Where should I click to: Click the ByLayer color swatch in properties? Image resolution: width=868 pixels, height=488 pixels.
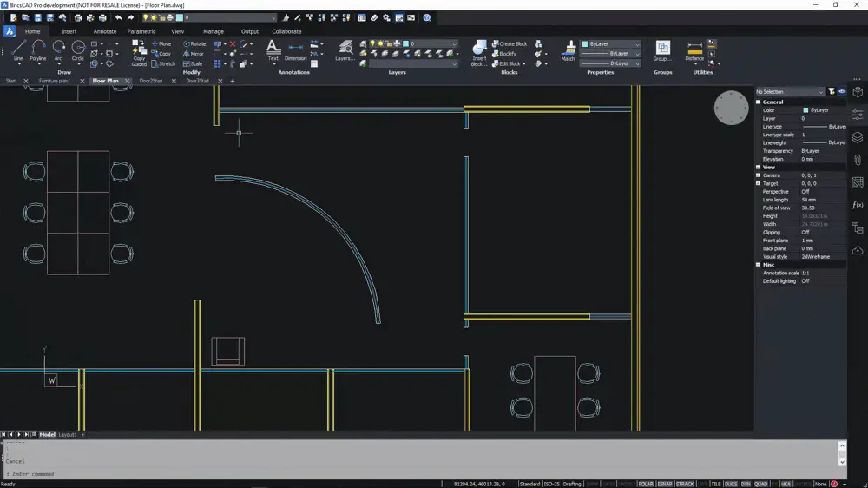(806, 110)
